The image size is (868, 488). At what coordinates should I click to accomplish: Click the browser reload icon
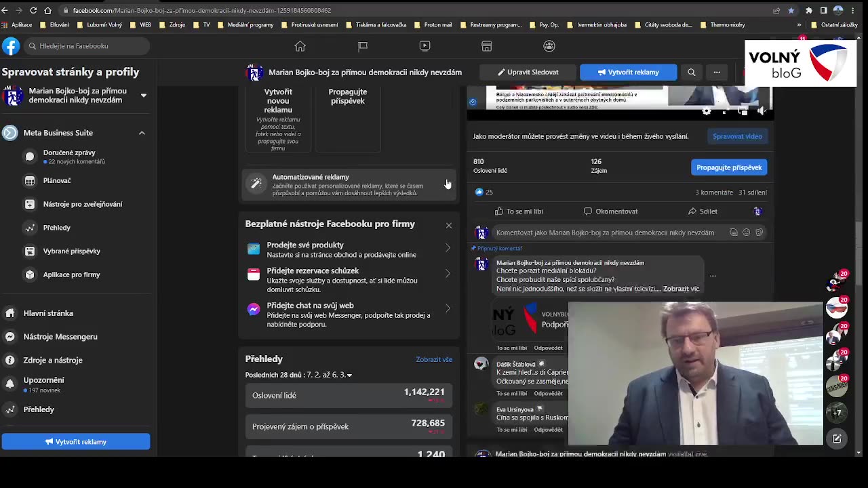tap(33, 10)
